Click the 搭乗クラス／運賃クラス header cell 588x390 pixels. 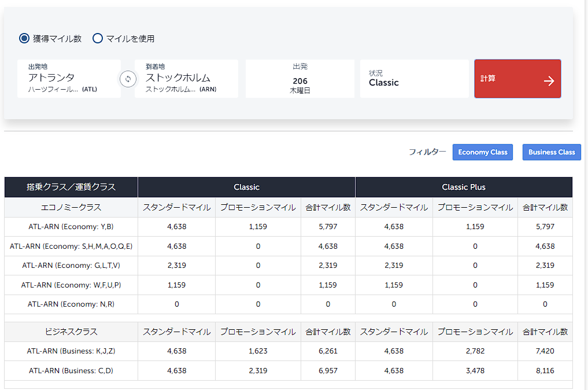pos(71,187)
